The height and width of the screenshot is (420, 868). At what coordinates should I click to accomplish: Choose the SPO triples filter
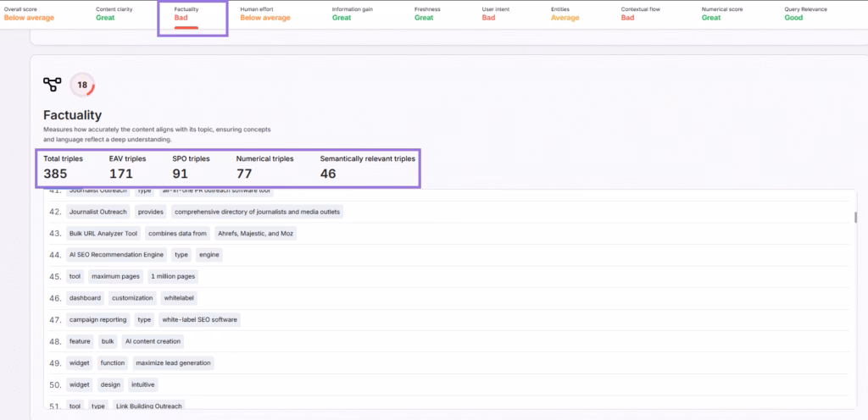(x=191, y=168)
